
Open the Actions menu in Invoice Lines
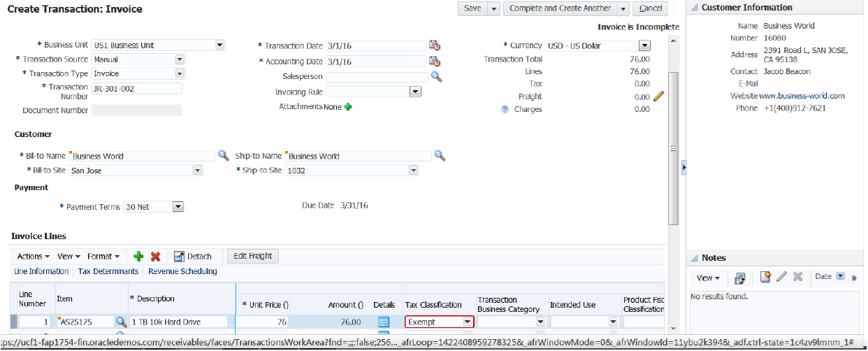[x=34, y=257]
